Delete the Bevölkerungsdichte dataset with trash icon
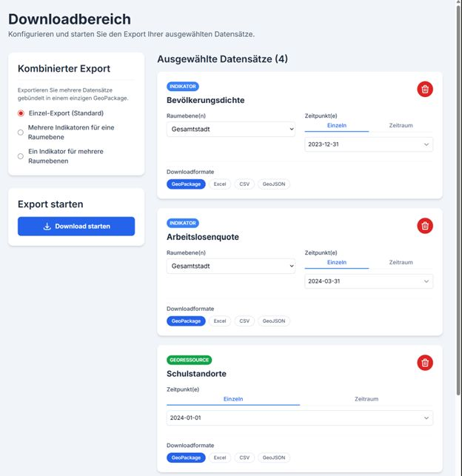462x476 pixels. pos(425,90)
